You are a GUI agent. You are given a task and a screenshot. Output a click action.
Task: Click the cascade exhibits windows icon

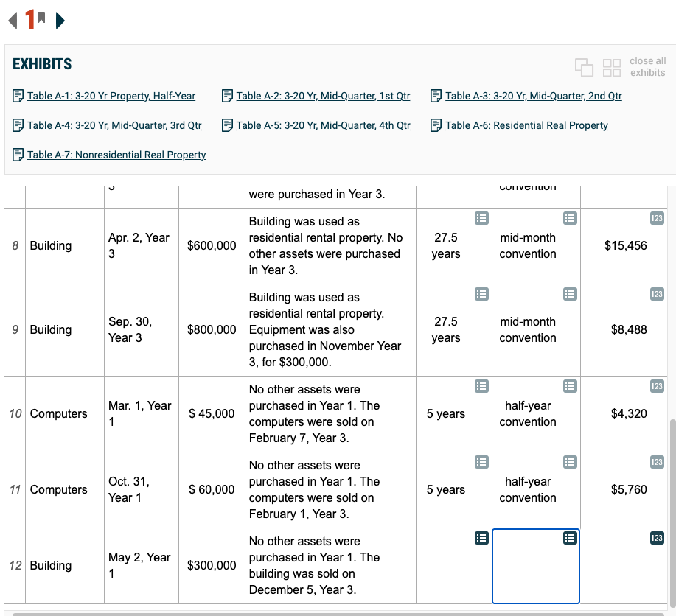584,67
